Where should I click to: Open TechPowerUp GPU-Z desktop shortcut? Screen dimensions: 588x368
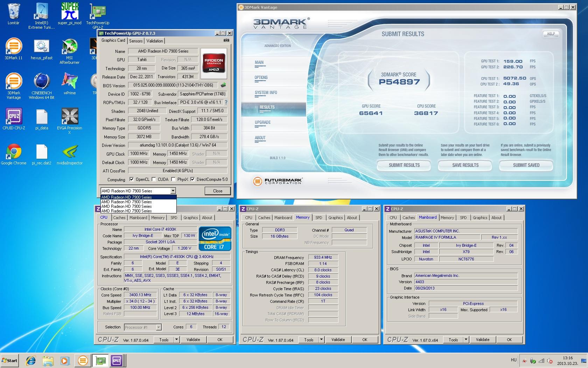tap(98, 16)
